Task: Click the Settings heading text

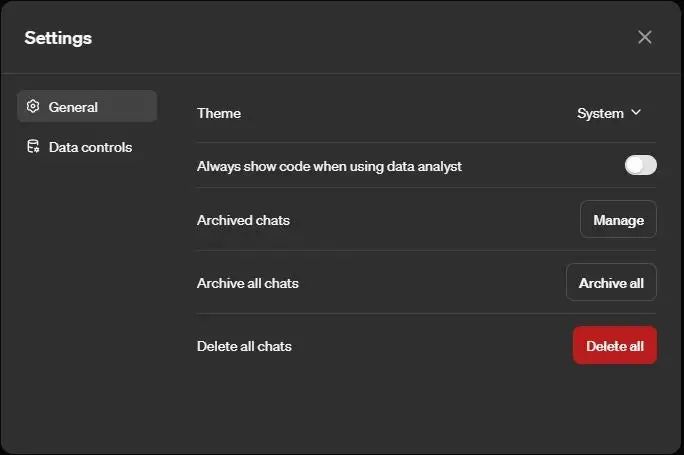Action: (x=58, y=38)
